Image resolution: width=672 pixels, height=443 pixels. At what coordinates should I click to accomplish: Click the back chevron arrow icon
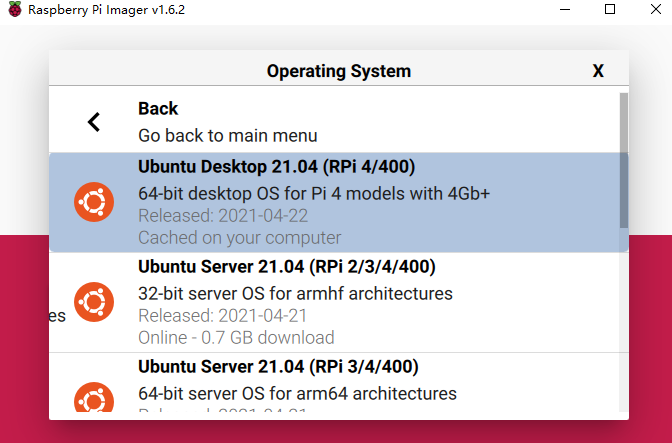click(x=94, y=122)
